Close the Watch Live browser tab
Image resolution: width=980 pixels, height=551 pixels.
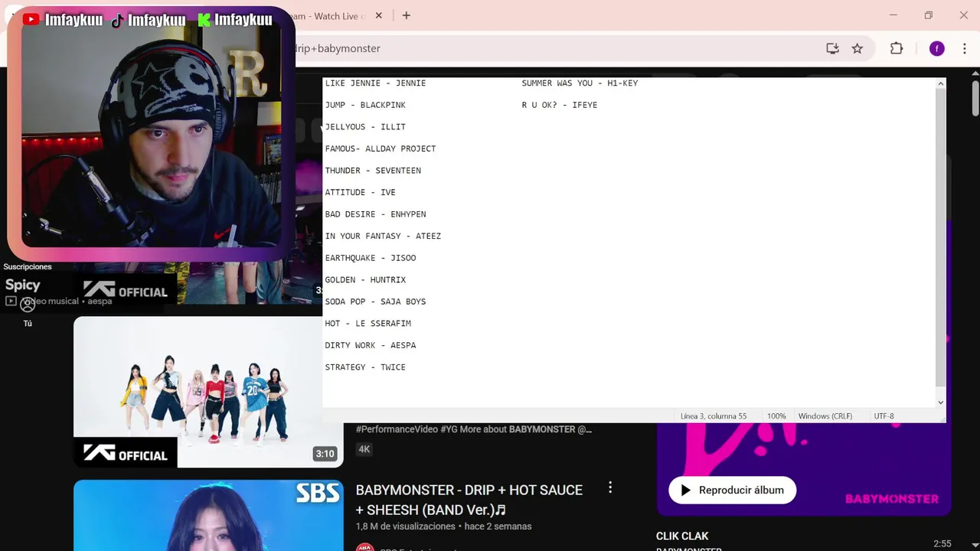pos(378,15)
